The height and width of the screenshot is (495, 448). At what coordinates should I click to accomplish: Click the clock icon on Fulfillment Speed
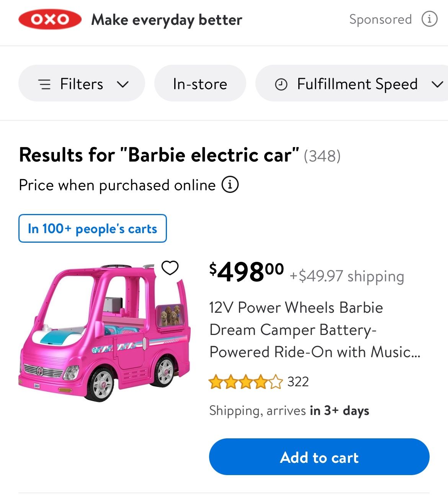tap(281, 84)
